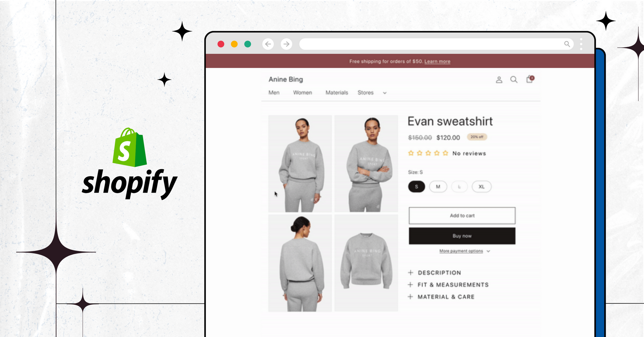Click the browser back arrow button
The image size is (644, 337).
[268, 44]
